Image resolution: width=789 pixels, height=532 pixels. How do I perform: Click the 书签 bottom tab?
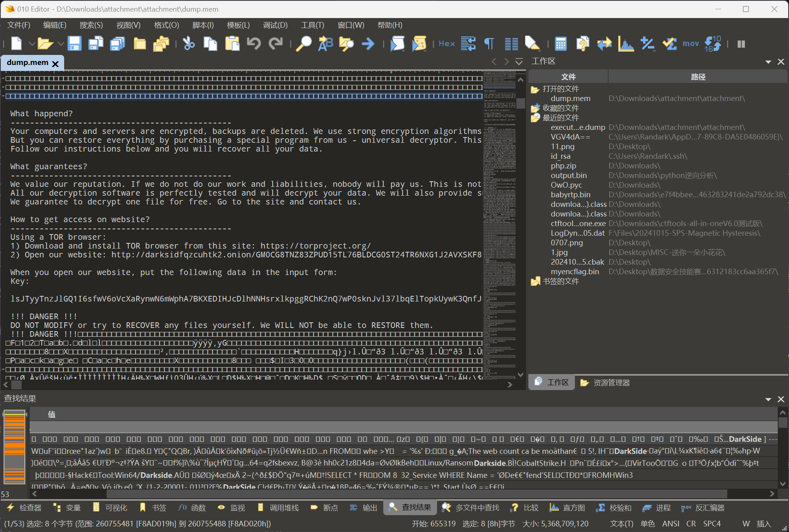pos(153,508)
